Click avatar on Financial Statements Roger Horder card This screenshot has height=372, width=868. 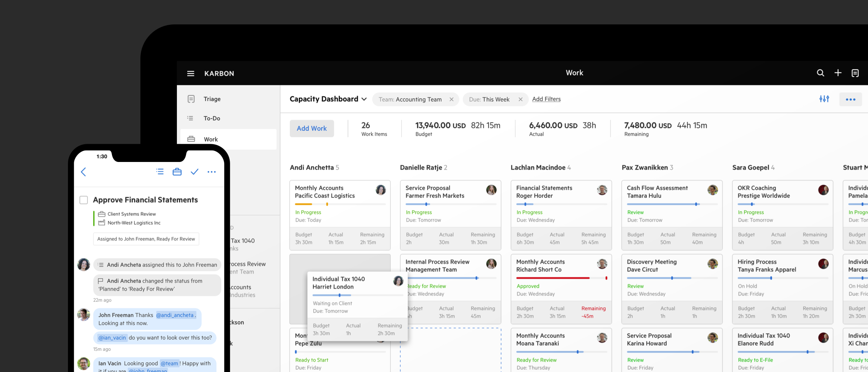(x=602, y=190)
